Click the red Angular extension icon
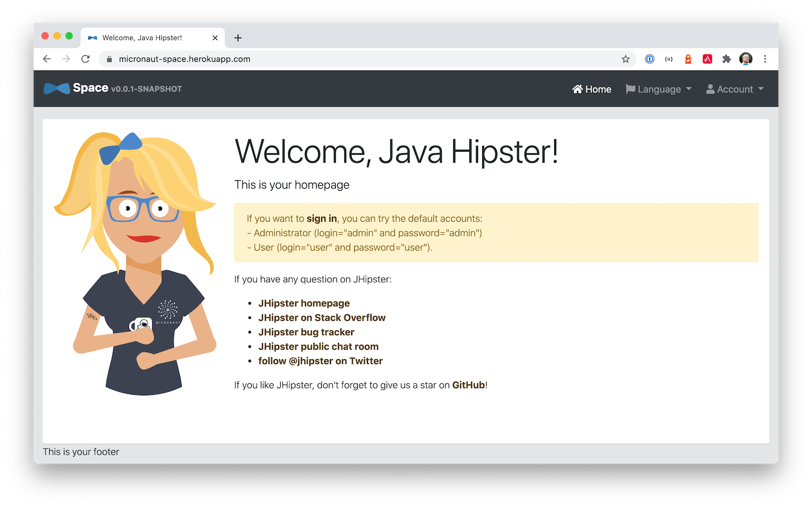The width and height of the screenshot is (812, 508). pos(707,59)
